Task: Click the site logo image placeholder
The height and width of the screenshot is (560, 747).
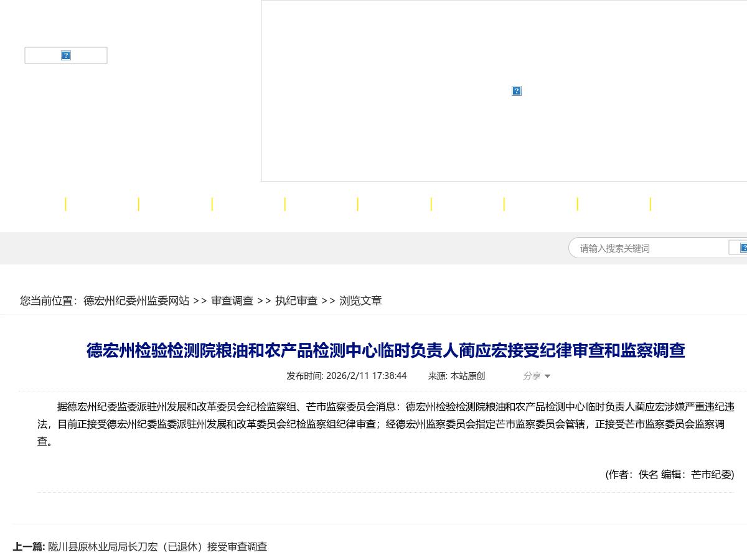Action: click(x=66, y=55)
